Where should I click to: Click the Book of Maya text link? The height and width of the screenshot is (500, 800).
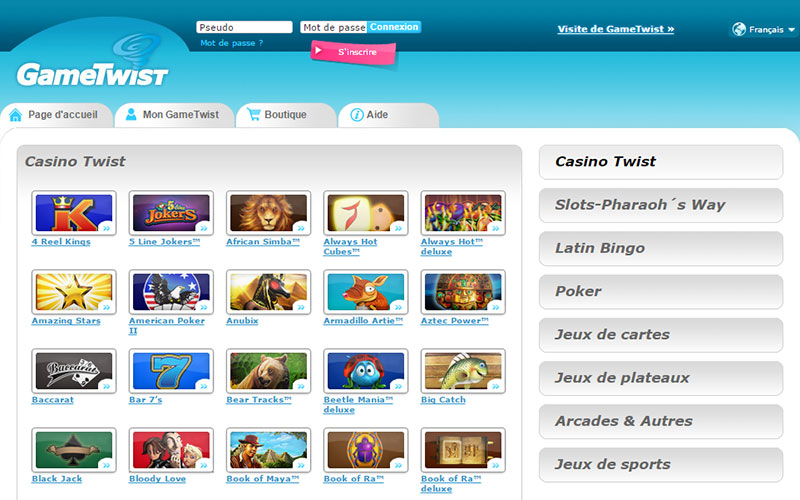(263, 479)
